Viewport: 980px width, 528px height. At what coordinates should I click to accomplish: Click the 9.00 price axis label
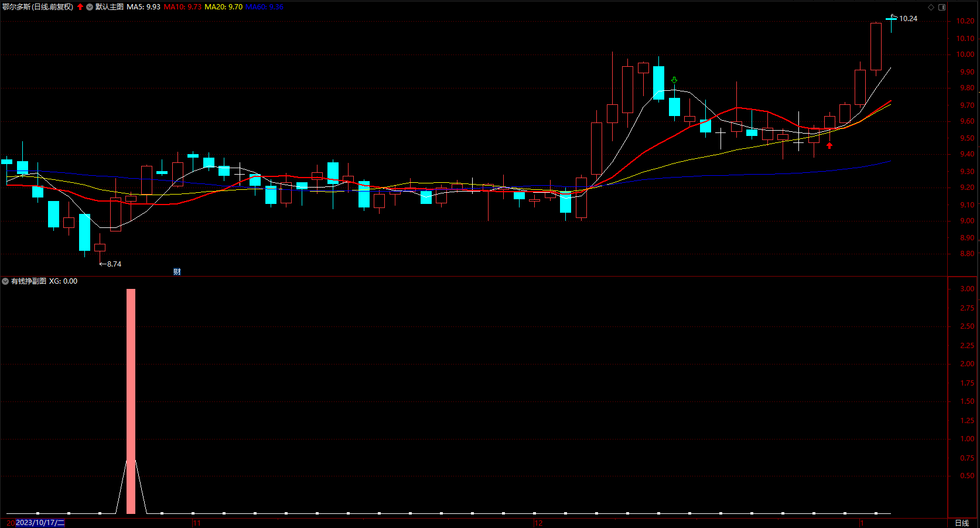pyautogui.click(x=967, y=222)
